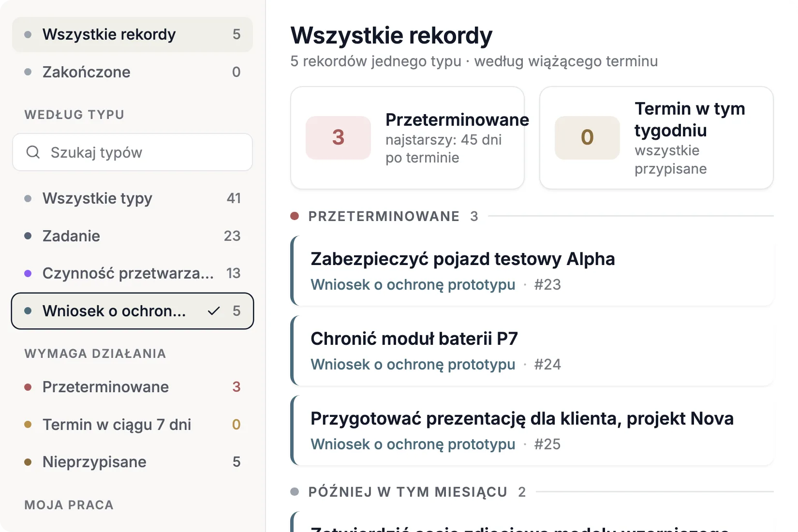Click the text najstarszy: 45 dni po terminie

(x=443, y=149)
